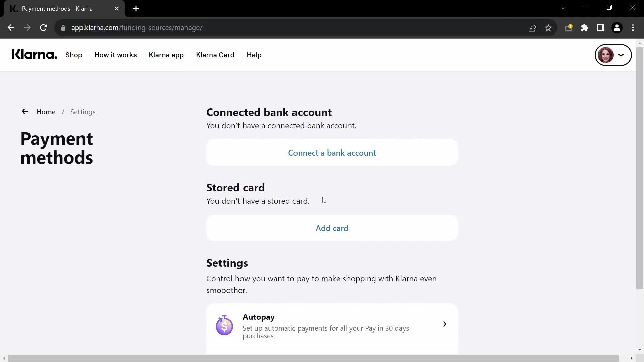Close the Payment methods tab
644x362 pixels.
[117, 9]
